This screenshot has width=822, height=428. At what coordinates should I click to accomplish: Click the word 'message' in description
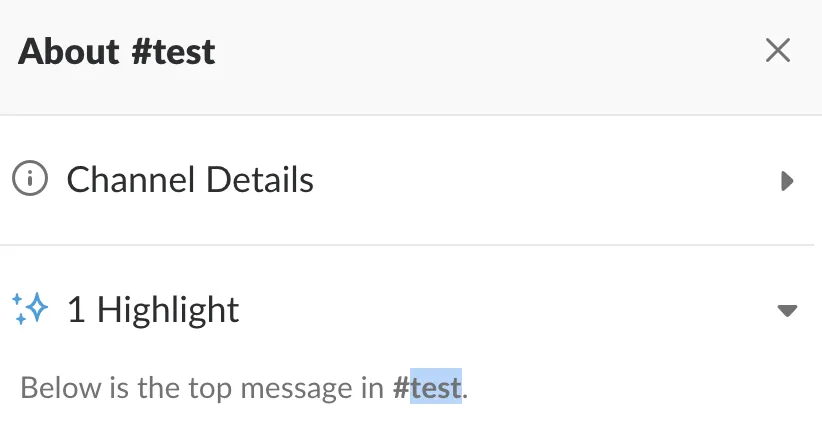click(300, 387)
